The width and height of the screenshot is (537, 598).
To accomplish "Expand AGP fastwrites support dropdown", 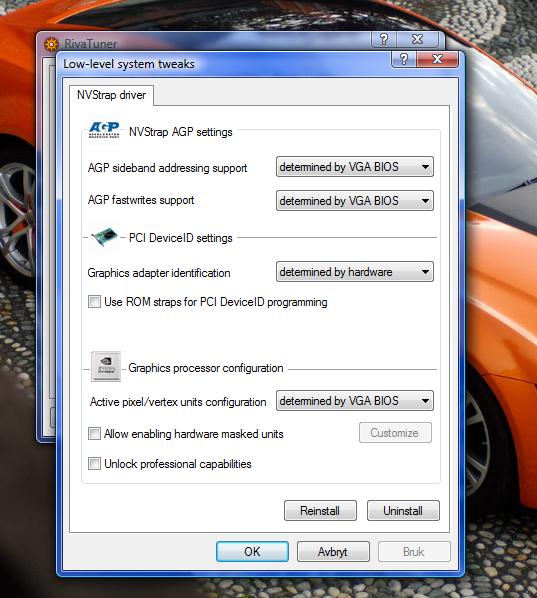I will click(355, 201).
